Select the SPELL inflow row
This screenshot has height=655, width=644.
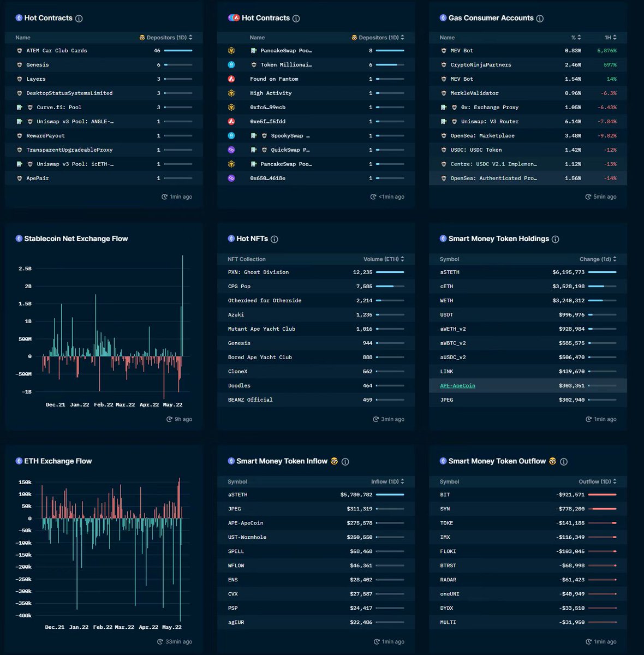click(315, 551)
